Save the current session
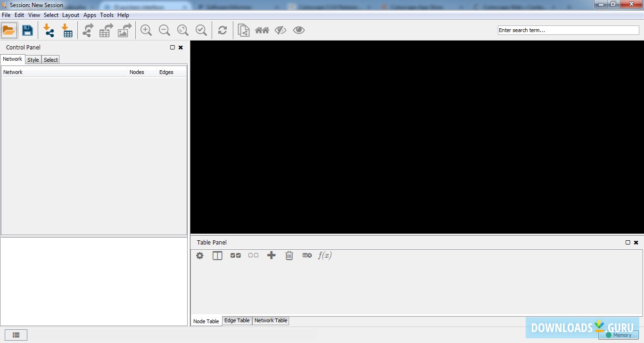 (x=28, y=31)
